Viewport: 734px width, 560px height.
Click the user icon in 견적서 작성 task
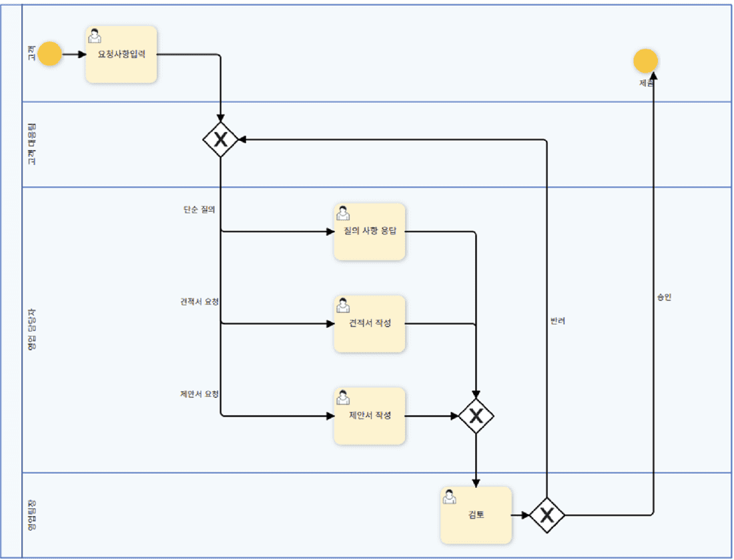pyautogui.click(x=343, y=305)
